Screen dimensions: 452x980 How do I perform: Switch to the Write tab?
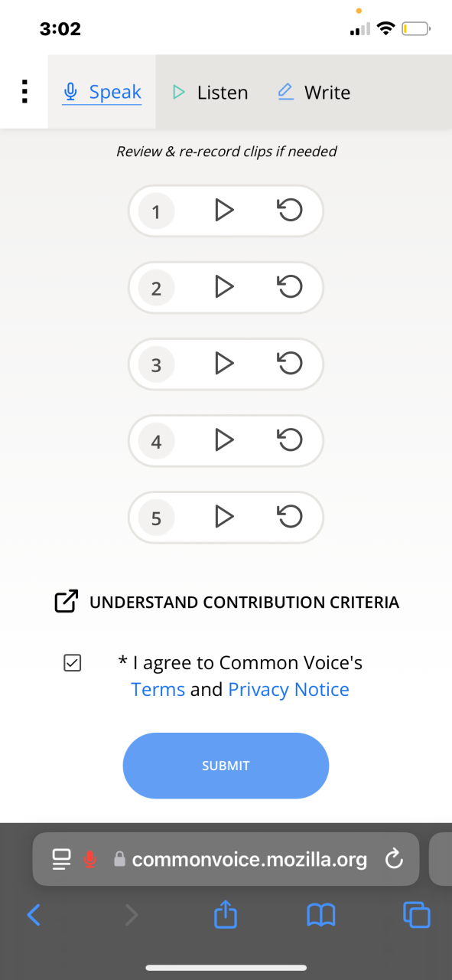coord(314,93)
